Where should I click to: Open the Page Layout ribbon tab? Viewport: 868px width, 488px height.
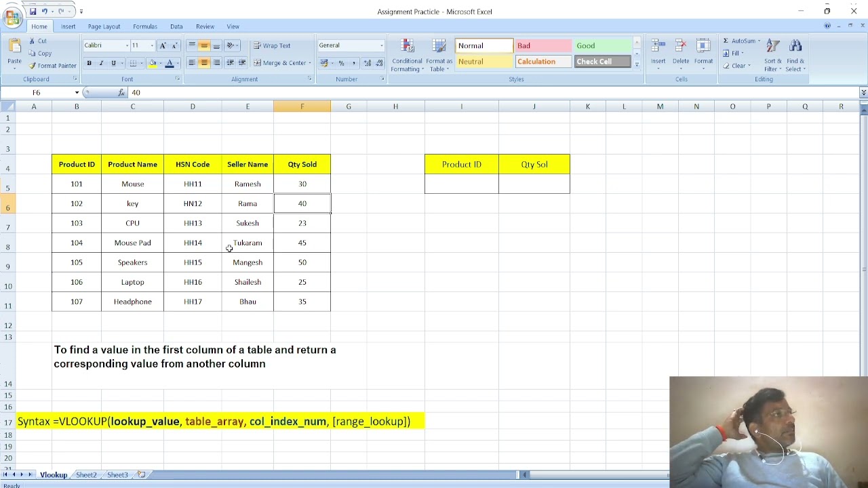point(104,26)
